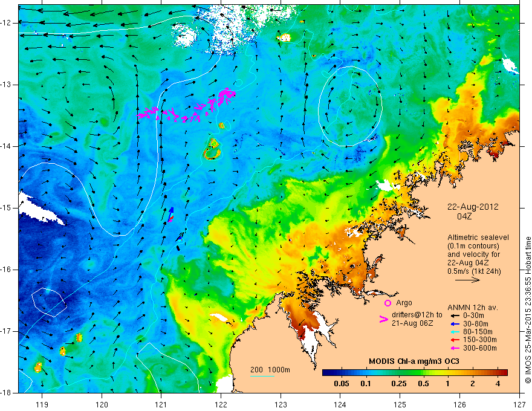Click the '0.5m/s (1kt 24h)' scale text
This screenshot has width=532, height=411.
click(x=474, y=271)
